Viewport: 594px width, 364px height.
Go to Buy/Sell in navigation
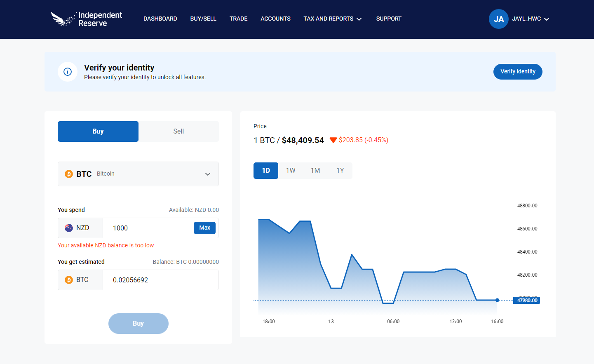point(203,19)
